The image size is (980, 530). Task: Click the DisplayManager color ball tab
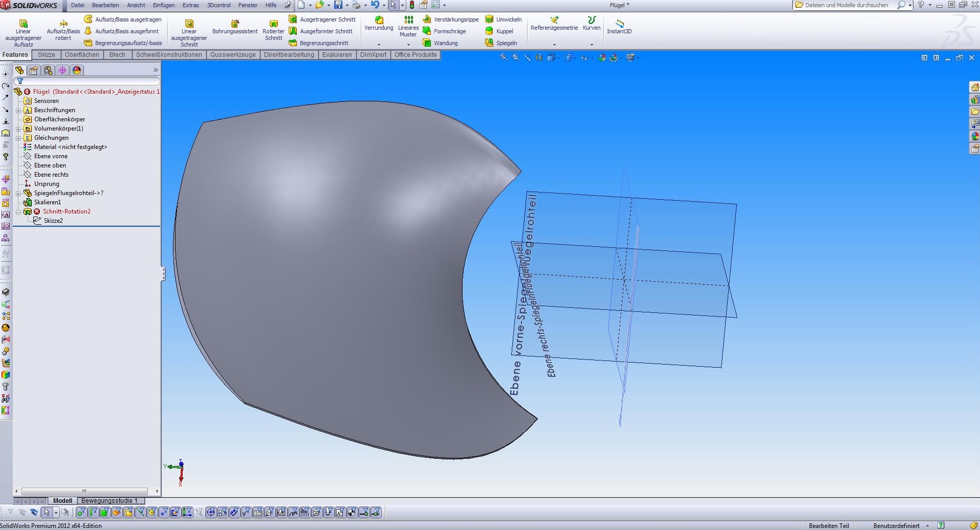77,70
